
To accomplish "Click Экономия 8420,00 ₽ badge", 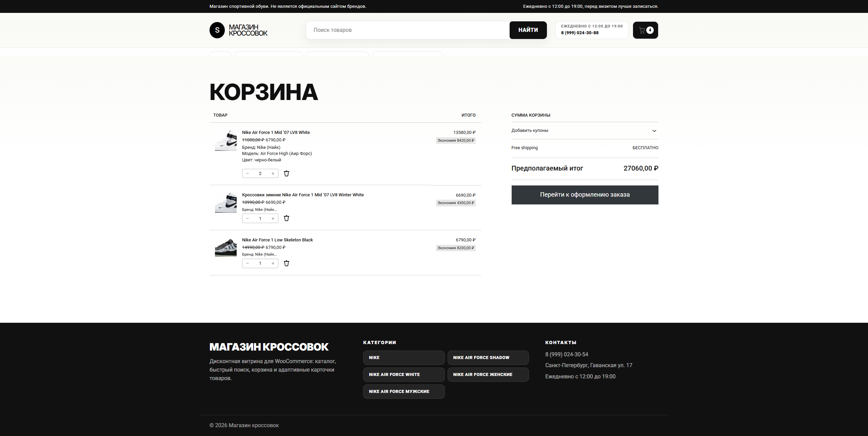I will [x=456, y=140].
